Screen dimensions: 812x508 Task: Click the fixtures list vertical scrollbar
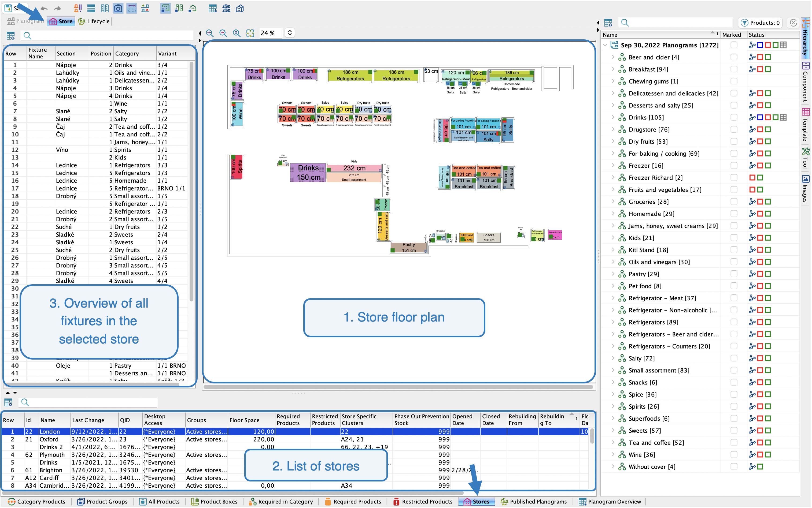click(192, 182)
